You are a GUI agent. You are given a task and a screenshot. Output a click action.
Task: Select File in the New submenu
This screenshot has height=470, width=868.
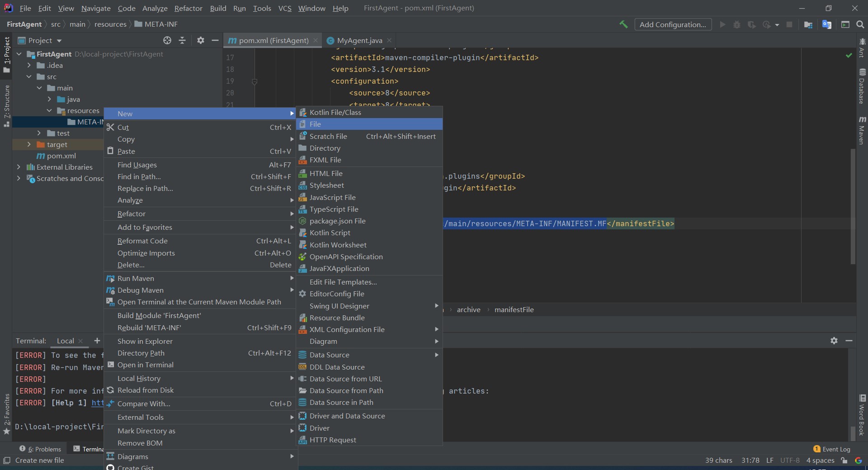[x=369, y=124]
